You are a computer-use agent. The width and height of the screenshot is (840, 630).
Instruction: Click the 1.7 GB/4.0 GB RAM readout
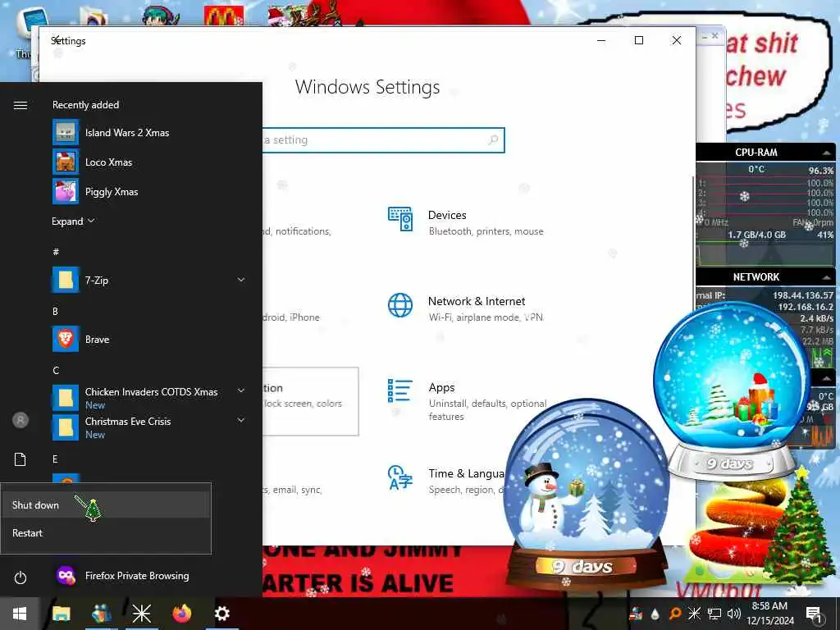756,235
